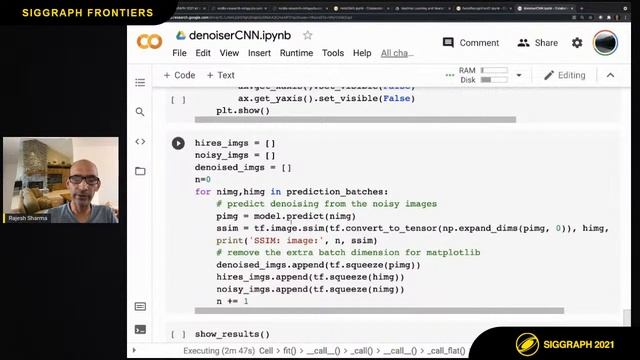
Task: Open the Help menu
Action: click(362, 53)
